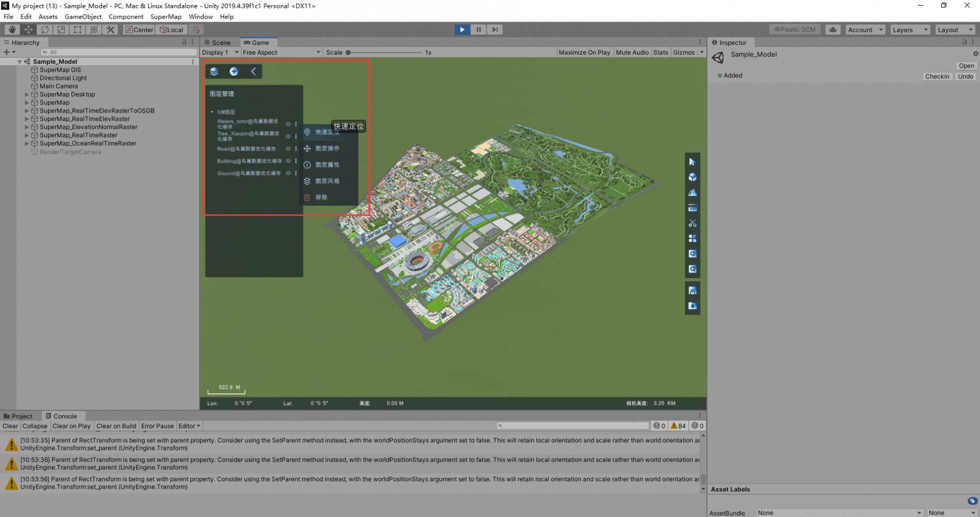The image size is (980, 517).
Task: Open the polygon select query tool
Action: tap(692, 254)
